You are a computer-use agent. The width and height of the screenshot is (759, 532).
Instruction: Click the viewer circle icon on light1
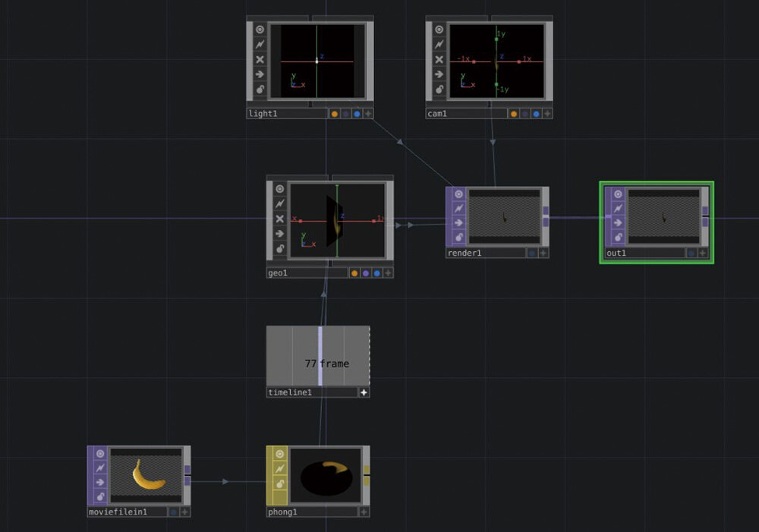260,30
